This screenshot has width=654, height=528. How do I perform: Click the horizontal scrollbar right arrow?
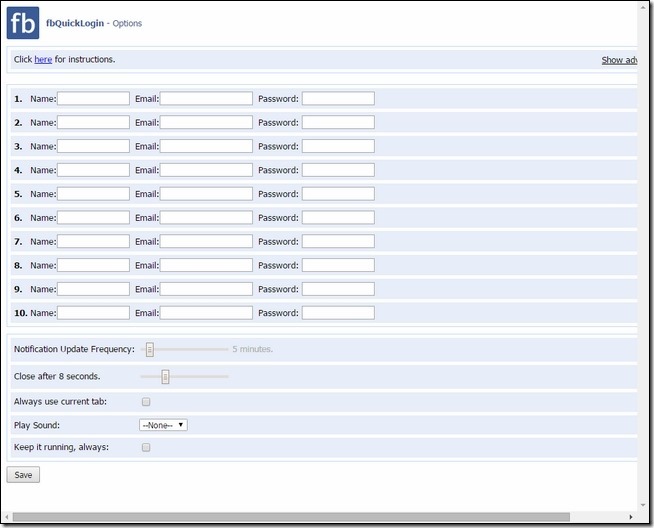pyautogui.click(x=631, y=517)
